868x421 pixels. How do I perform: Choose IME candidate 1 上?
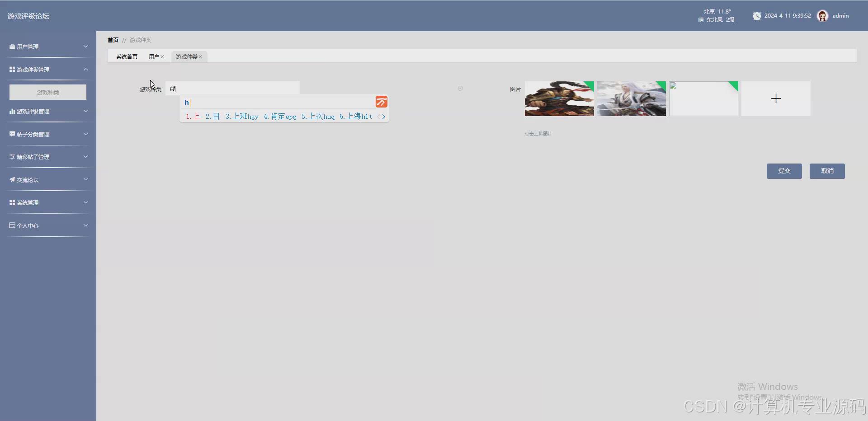click(x=193, y=117)
